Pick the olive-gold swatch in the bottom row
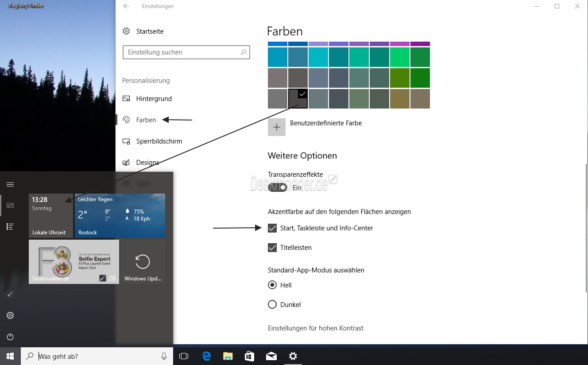 pos(400,99)
